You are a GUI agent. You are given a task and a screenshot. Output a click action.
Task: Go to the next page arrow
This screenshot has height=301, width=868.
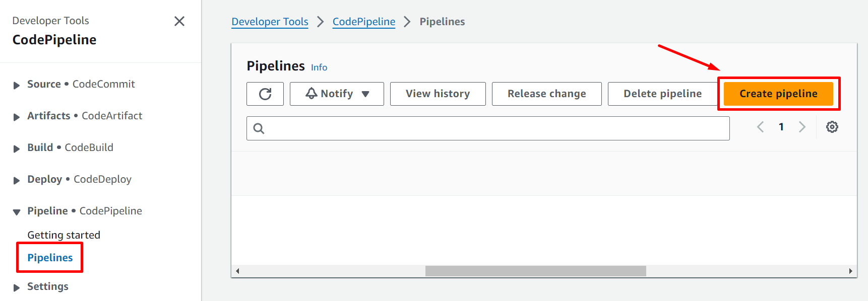pyautogui.click(x=802, y=127)
